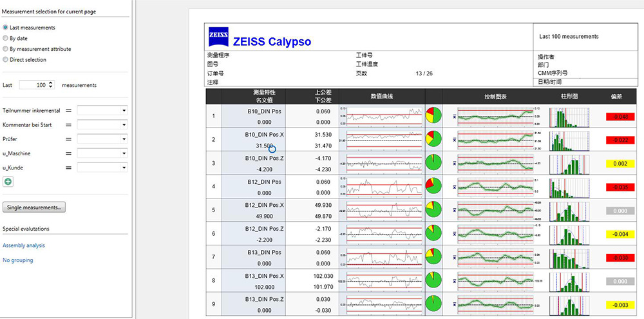Click row number 9 in the table
Image resolution: width=644 pixels, height=319 pixels.
[x=214, y=304]
